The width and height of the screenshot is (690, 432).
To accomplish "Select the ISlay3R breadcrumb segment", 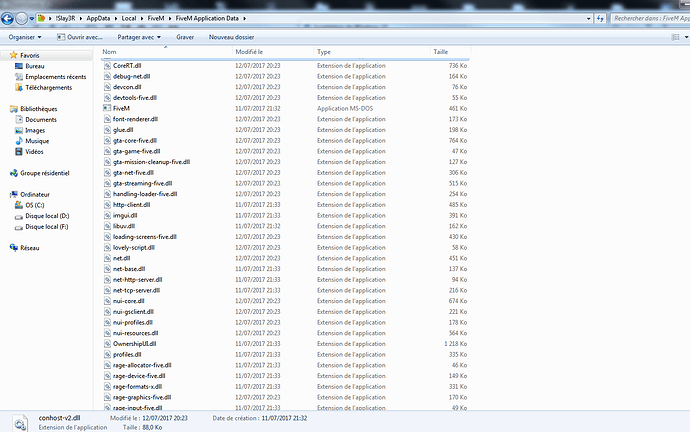I will (x=66, y=18).
